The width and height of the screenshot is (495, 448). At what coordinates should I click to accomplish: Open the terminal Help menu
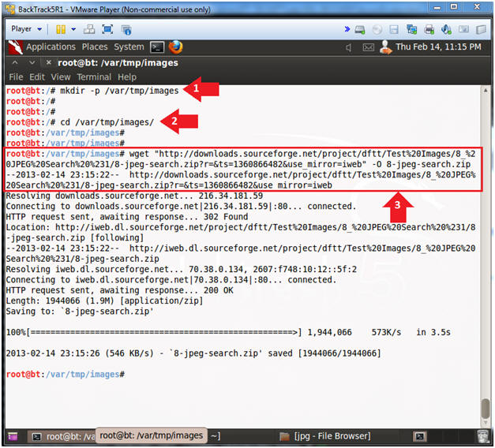127,77
